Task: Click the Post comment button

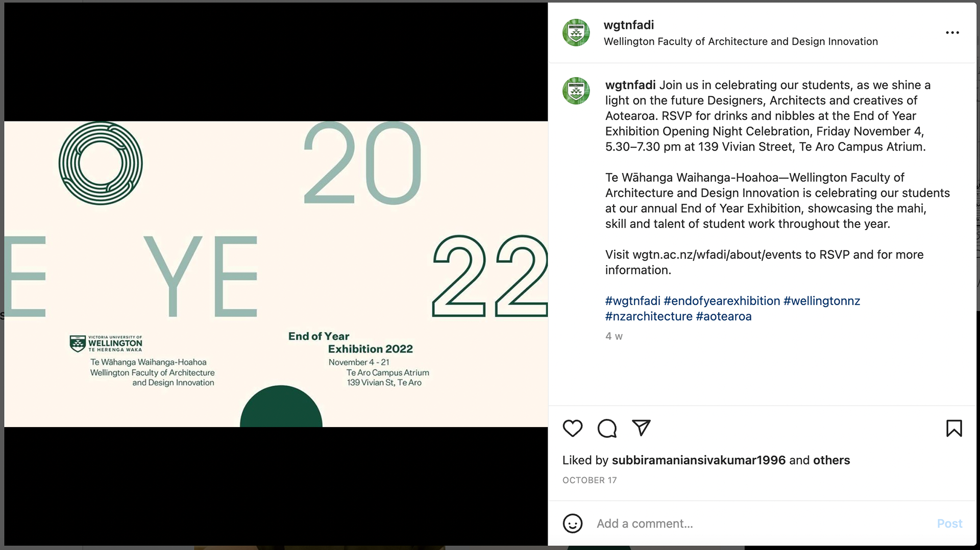Action: coord(949,523)
